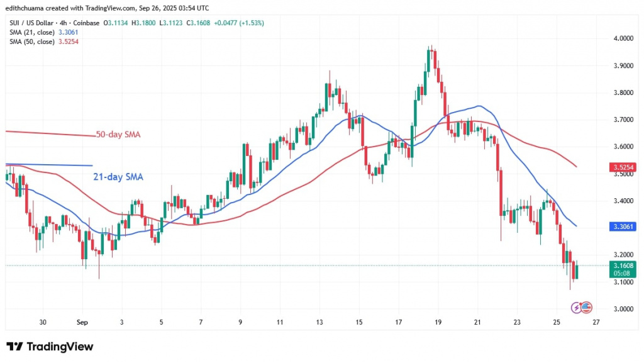644x363 pixels.
Task: Click the '27' date label on time axis
Action: [x=596, y=322]
